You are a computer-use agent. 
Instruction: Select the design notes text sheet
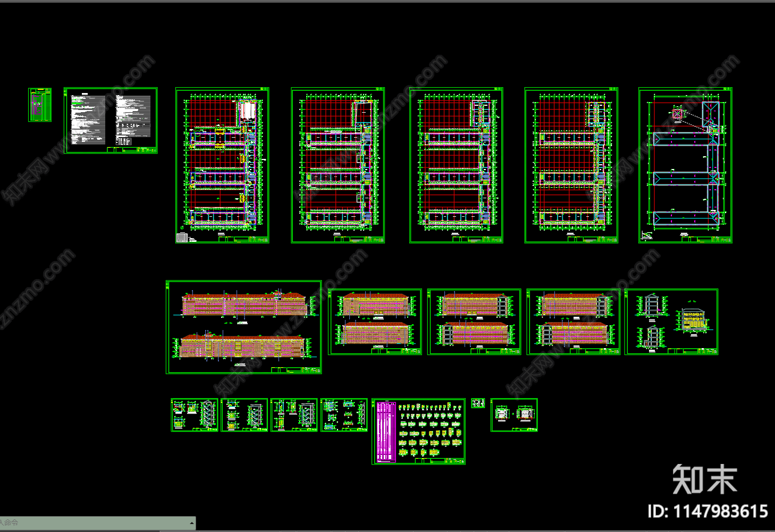pyautogui.click(x=111, y=121)
